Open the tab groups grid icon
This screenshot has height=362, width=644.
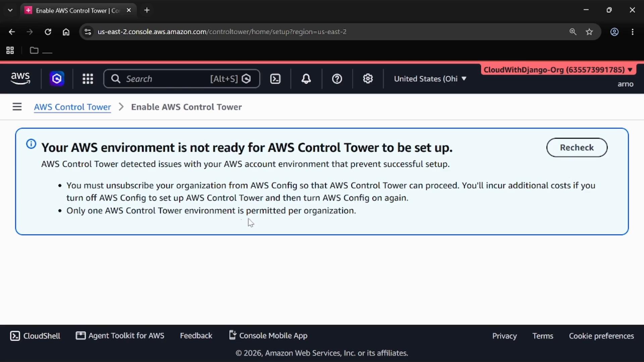(10, 51)
